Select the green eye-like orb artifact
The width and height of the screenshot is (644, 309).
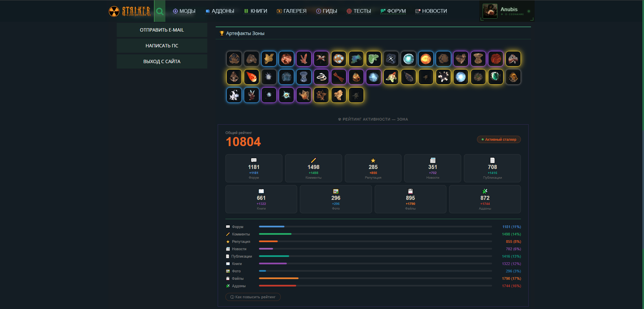click(495, 77)
